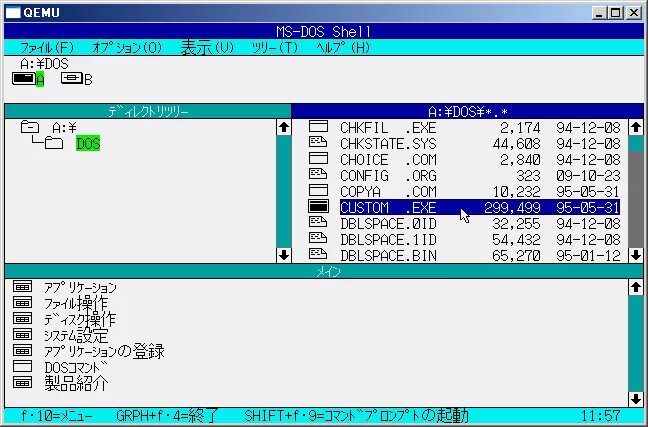The width and height of the screenshot is (648, 427).
Task: Click the アプリケーション group icon
Action: (22, 286)
